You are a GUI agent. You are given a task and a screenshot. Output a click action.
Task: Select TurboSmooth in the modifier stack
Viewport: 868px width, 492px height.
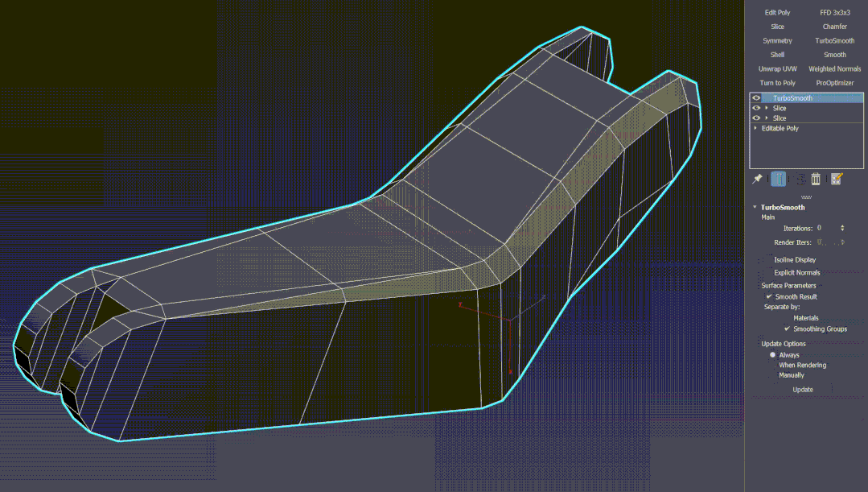(x=792, y=98)
